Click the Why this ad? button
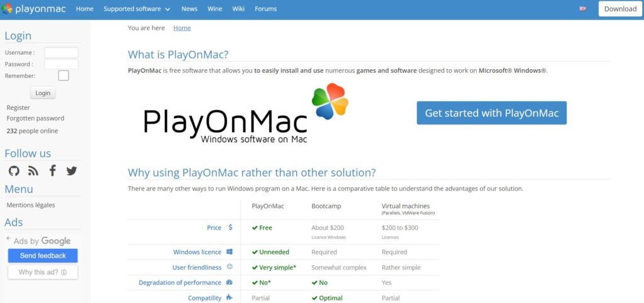The image size is (644, 303). point(43,272)
